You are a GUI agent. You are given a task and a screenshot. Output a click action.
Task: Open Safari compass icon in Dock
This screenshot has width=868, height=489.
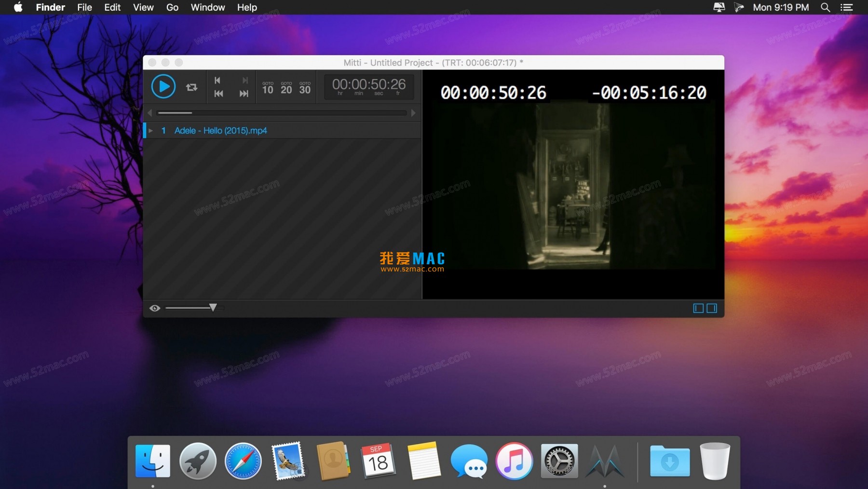point(243,461)
